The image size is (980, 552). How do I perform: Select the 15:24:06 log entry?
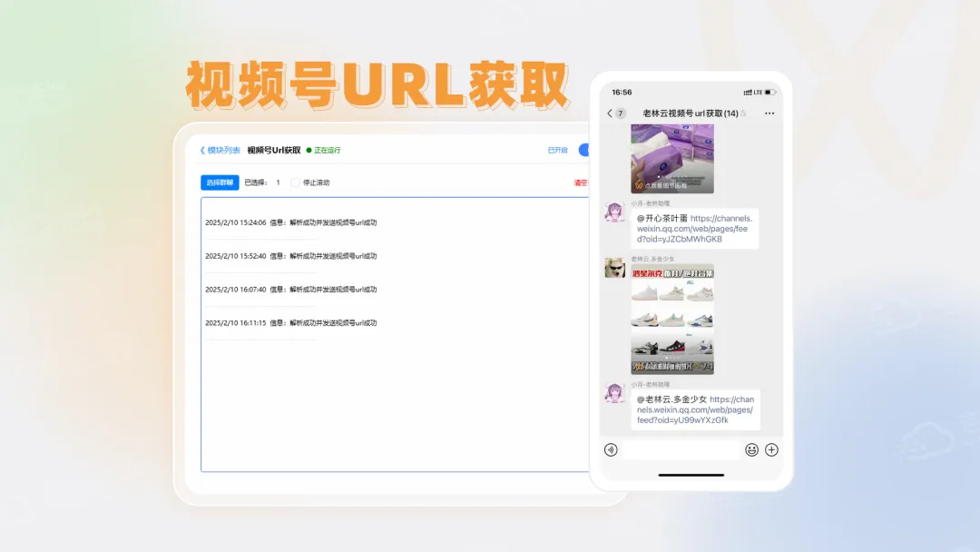pos(291,222)
